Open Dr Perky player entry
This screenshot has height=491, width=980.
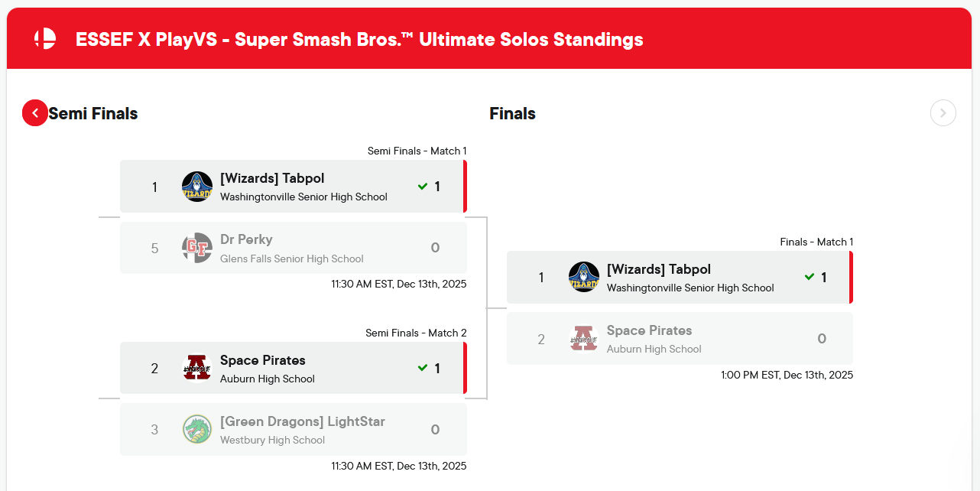pos(246,239)
